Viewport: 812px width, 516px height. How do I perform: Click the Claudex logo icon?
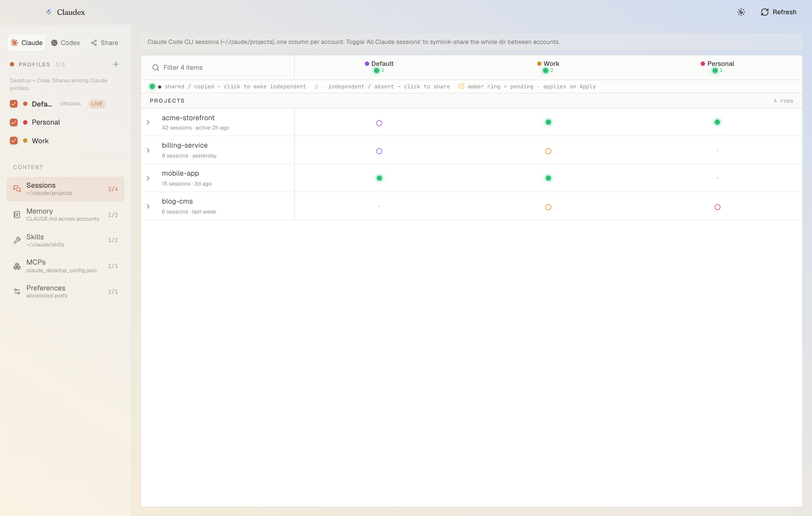pos(49,12)
